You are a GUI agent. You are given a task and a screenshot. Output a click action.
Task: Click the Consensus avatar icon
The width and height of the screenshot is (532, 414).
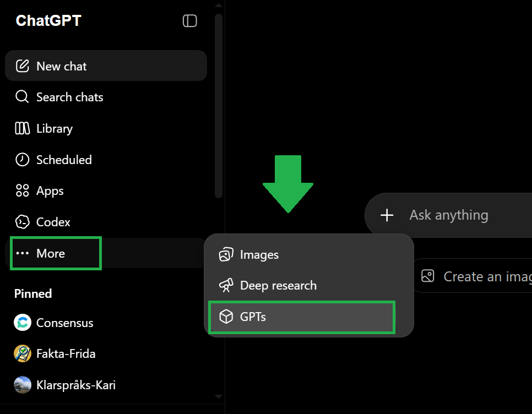[x=23, y=323]
